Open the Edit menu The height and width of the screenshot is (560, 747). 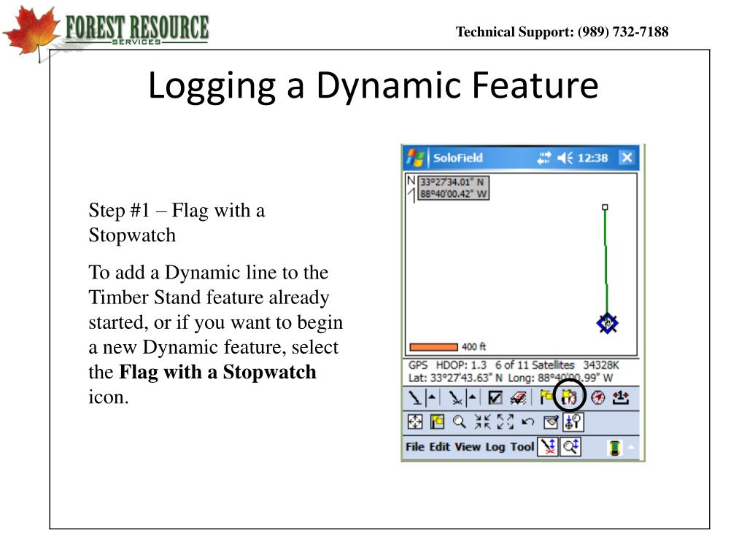pyautogui.click(x=440, y=447)
